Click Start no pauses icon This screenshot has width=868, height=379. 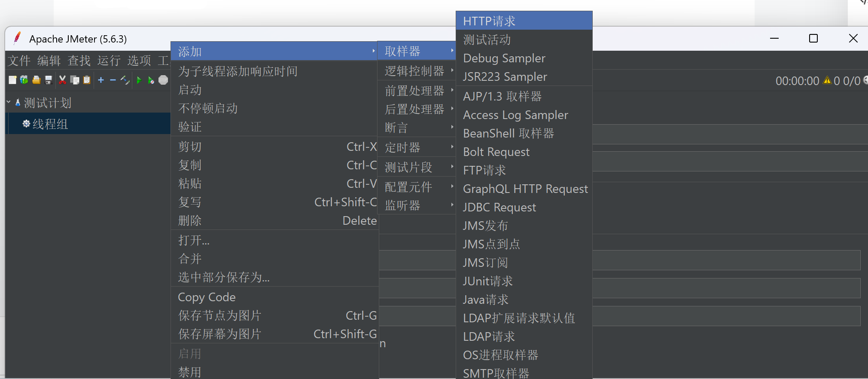[x=151, y=80]
